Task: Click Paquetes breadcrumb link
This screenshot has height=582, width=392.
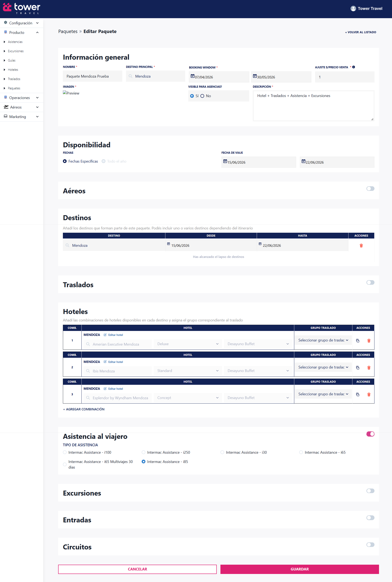Action: tap(68, 32)
